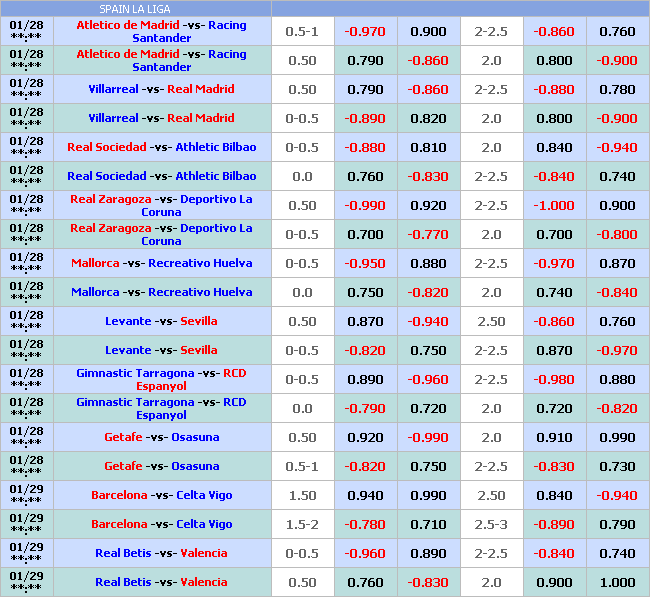Select the 1.5-2 handicap cell for Barcelona
Screen dimensions: 650x597
tap(302, 524)
